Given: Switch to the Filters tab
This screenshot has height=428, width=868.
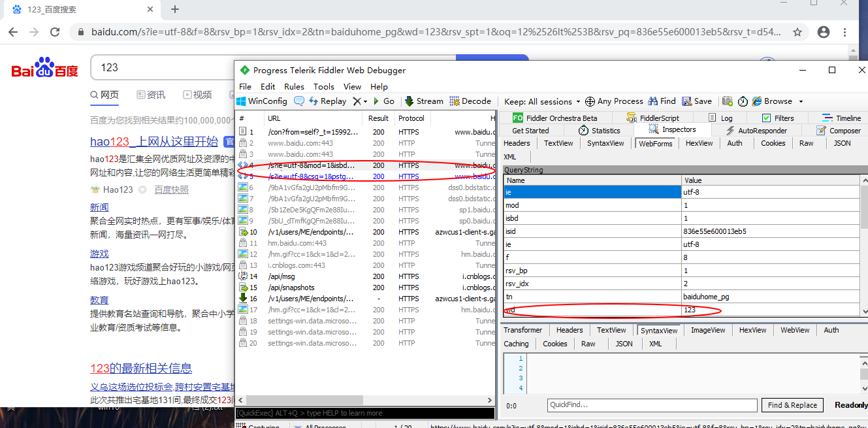Looking at the screenshot, I should (778, 118).
